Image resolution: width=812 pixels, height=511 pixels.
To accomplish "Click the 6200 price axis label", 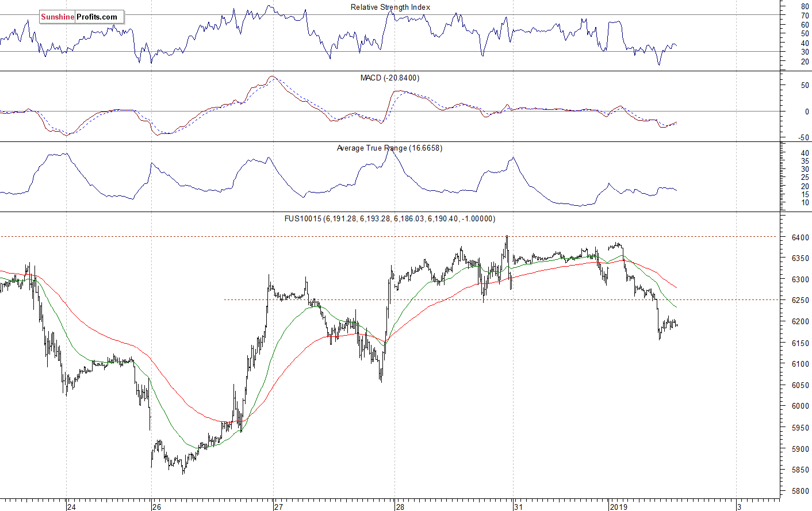I will pos(800,322).
